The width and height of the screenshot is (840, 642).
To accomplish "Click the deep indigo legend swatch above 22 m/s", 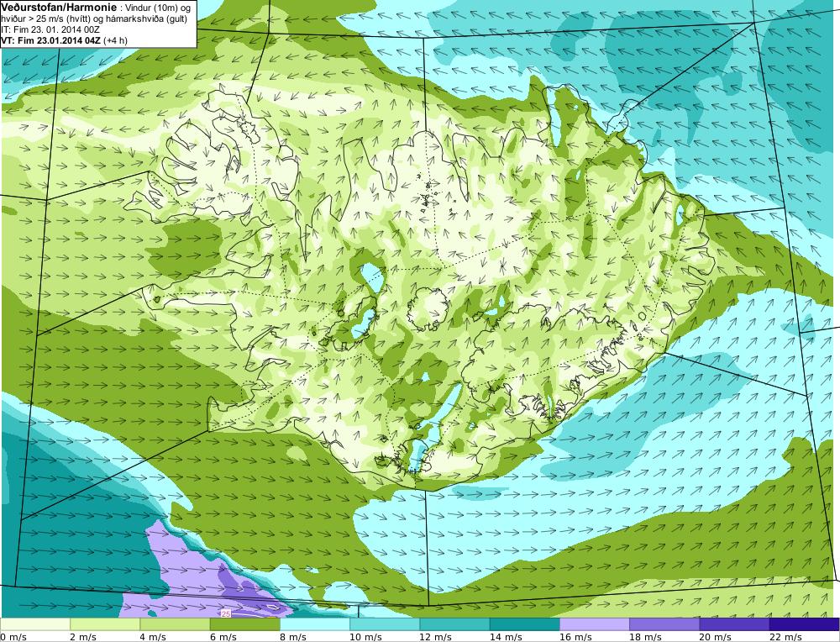I will (805, 624).
